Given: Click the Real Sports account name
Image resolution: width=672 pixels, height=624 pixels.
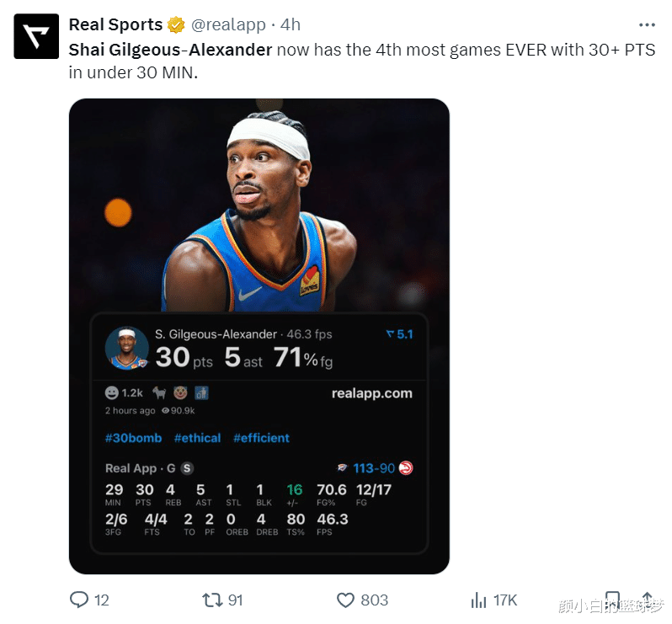Looking at the screenshot, I should (115, 24).
